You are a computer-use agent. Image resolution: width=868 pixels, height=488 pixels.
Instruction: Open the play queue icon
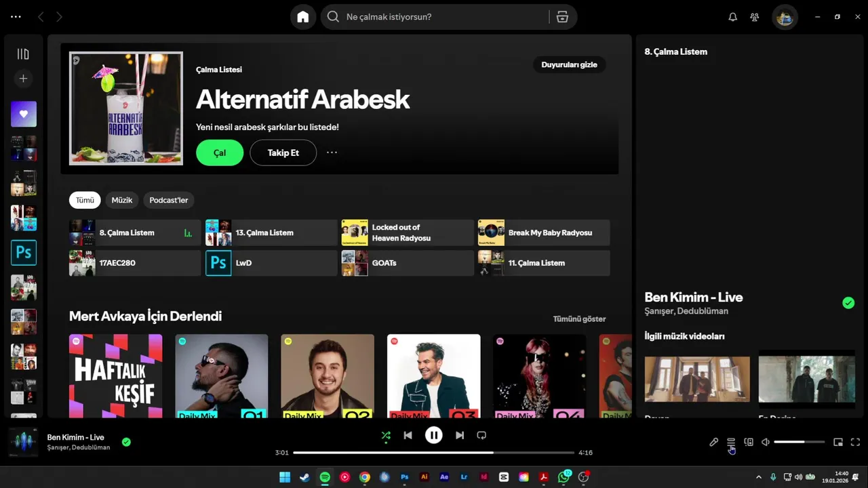tap(731, 442)
